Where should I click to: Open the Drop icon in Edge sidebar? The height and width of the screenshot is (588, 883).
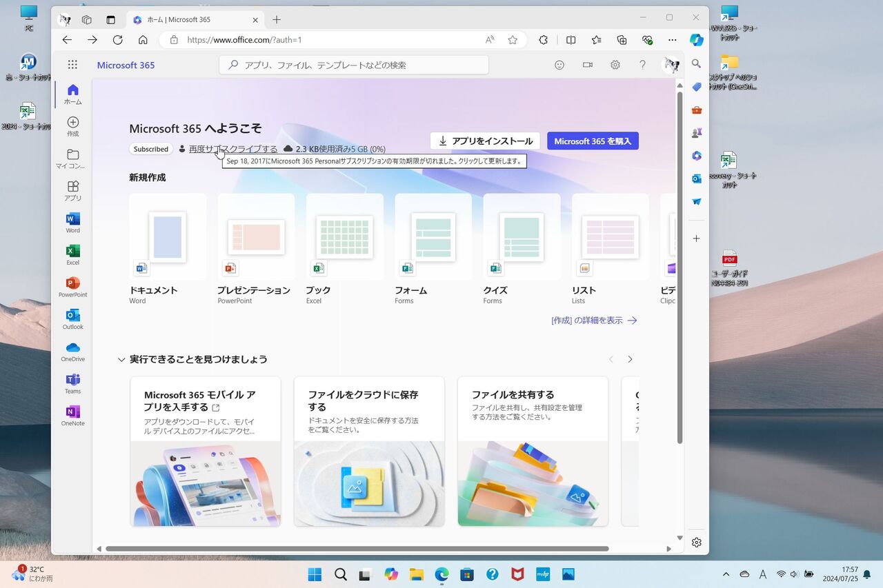point(697,202)
